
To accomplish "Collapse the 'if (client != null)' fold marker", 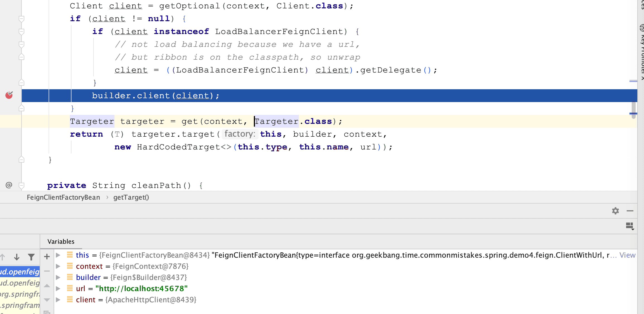I will [22, 19].
